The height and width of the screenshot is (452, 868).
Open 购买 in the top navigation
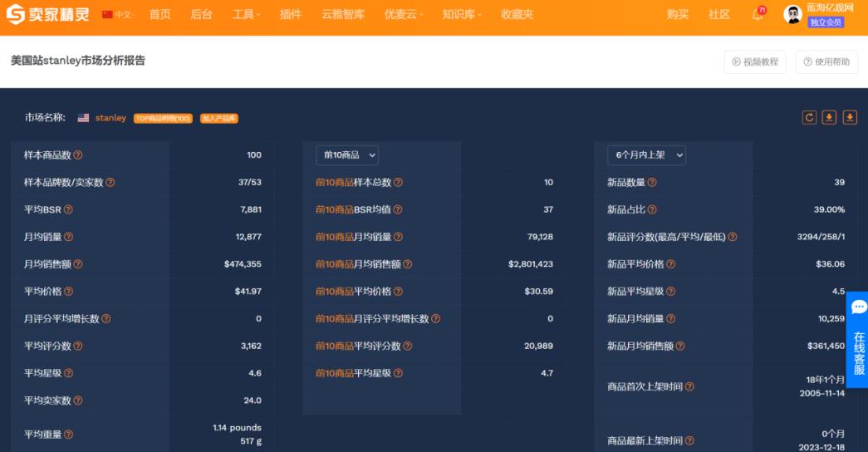coord(678,14)
